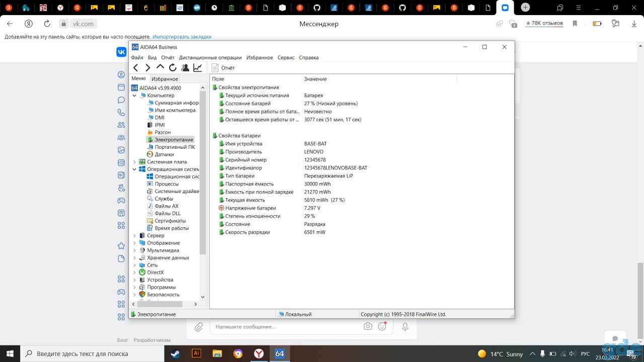
Task: Go back with AIDA64 toolbar arrow
Action: [x=136, y=68]
